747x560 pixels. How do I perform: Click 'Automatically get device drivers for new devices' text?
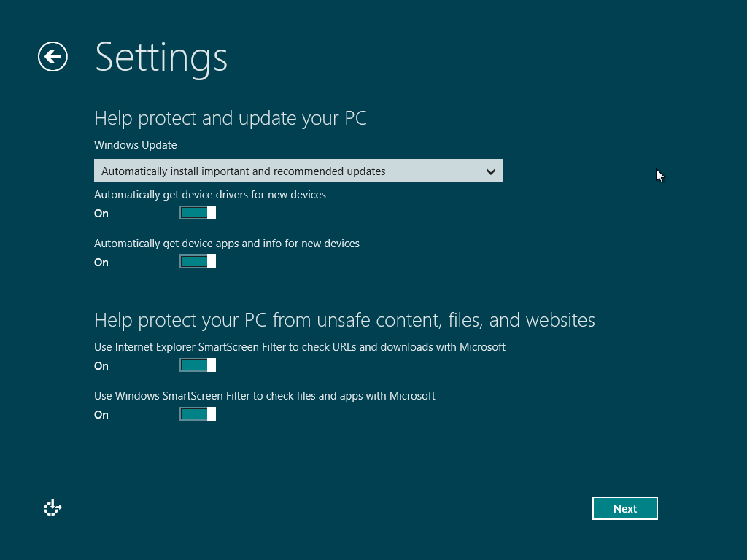(210, 195)
